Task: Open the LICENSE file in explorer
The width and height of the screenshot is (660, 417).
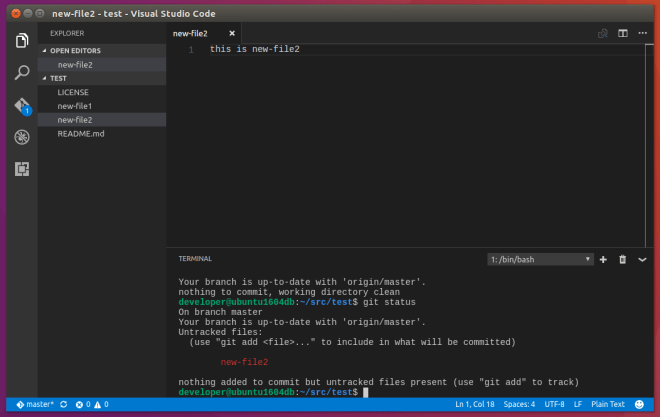Action: click(73, 92)
